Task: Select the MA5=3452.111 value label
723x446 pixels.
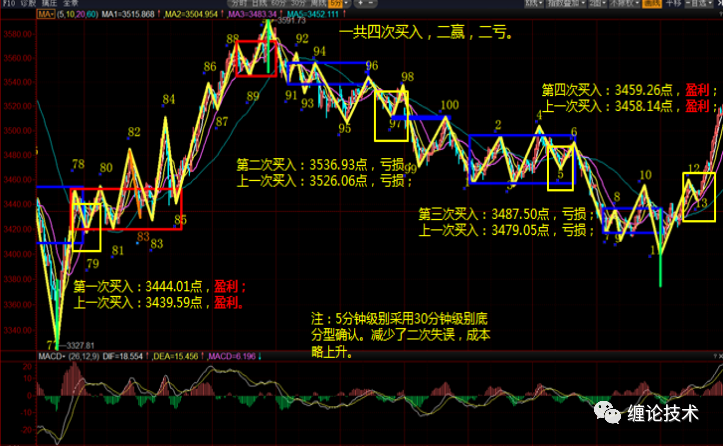Action: point(312,14)
